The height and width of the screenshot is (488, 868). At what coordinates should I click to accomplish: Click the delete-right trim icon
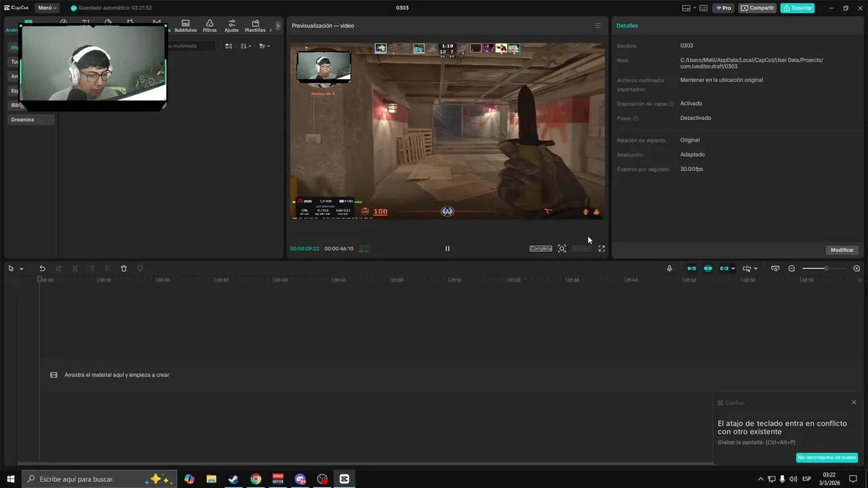coord(106,268)
